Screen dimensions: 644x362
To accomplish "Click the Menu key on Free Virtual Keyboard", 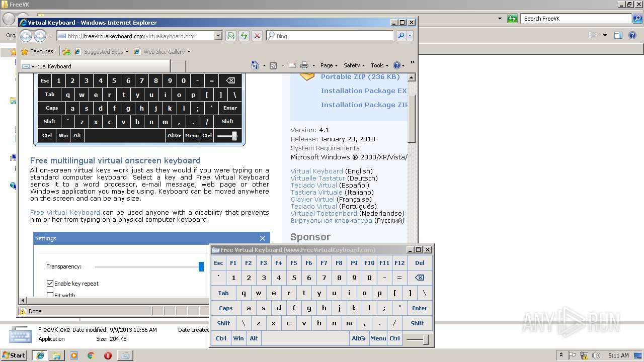I will 378,338.
